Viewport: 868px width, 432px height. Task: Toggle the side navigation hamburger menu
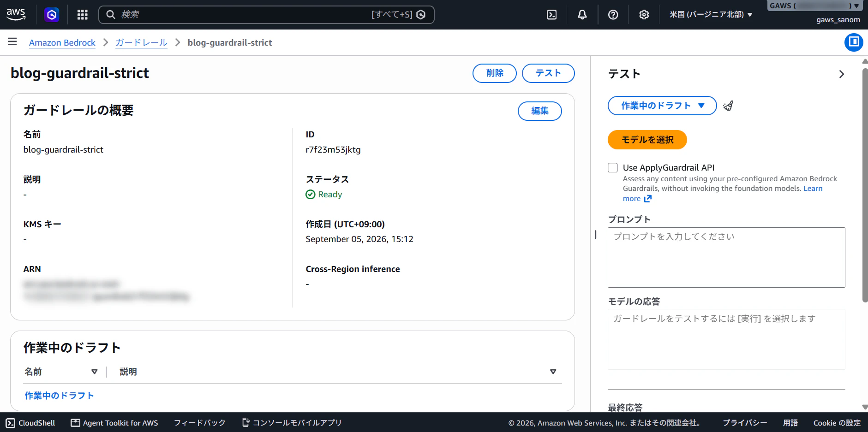pos(12,42)
